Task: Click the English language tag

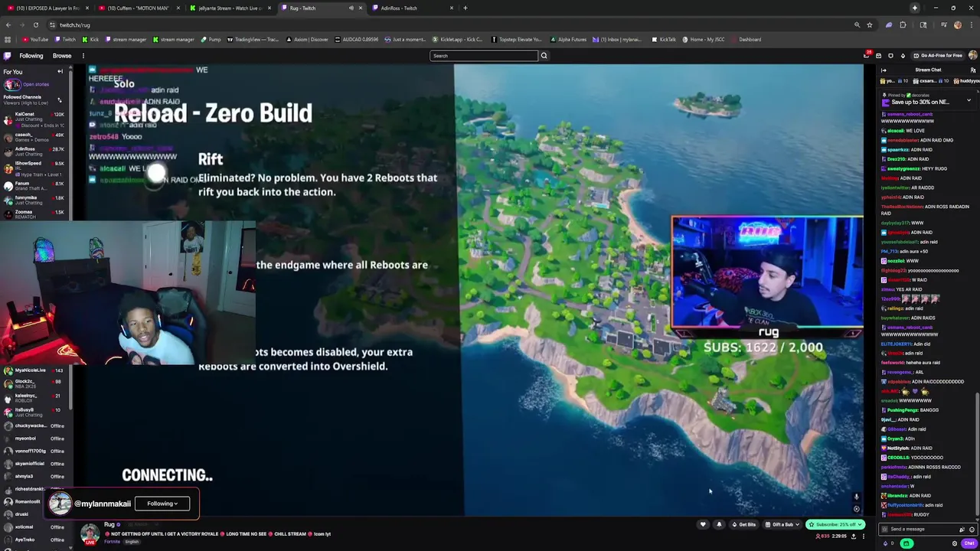Action: [132, 542]
